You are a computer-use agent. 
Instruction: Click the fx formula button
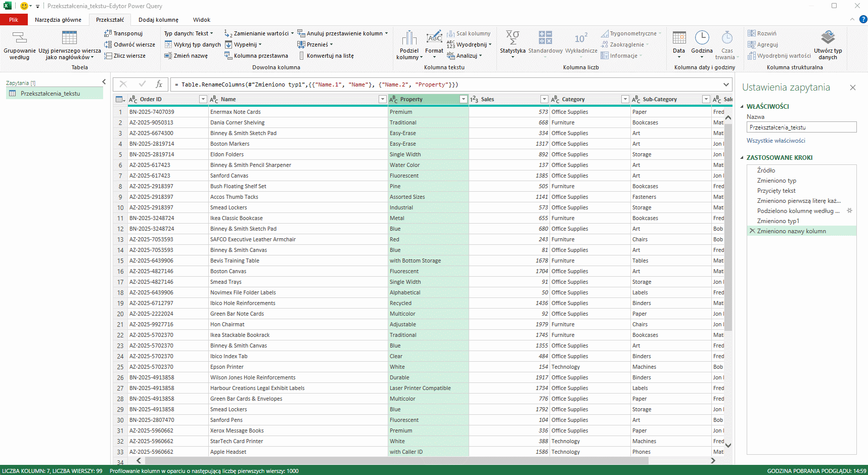tap(159, 84)
